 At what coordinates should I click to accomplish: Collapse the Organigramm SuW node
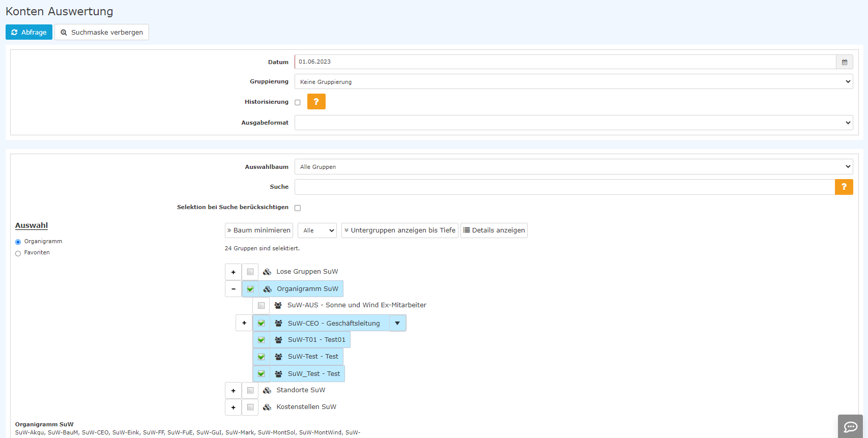(233, 289)
